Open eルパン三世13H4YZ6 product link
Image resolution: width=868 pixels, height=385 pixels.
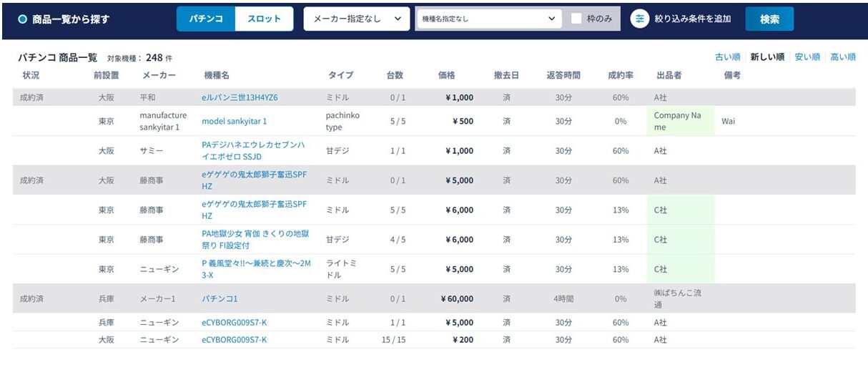pos(240,97)
